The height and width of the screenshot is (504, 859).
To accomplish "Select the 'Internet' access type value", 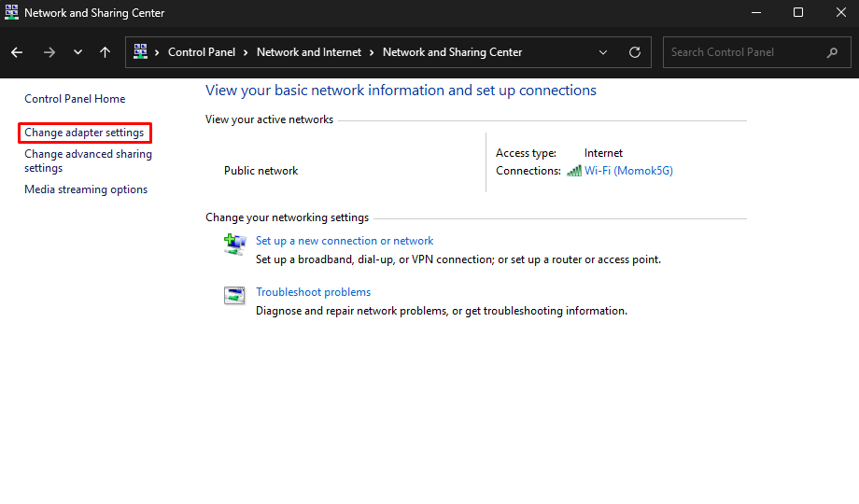I will [603, 153].
